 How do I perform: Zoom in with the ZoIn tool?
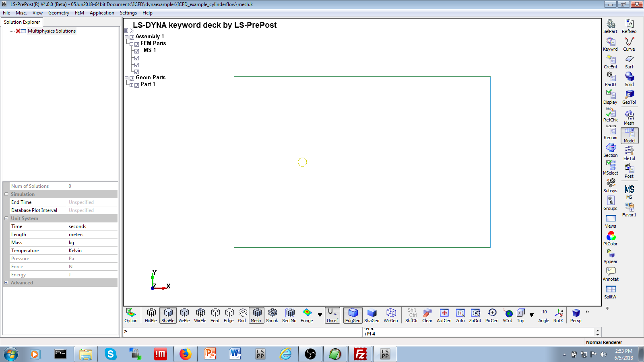(460, 315)
